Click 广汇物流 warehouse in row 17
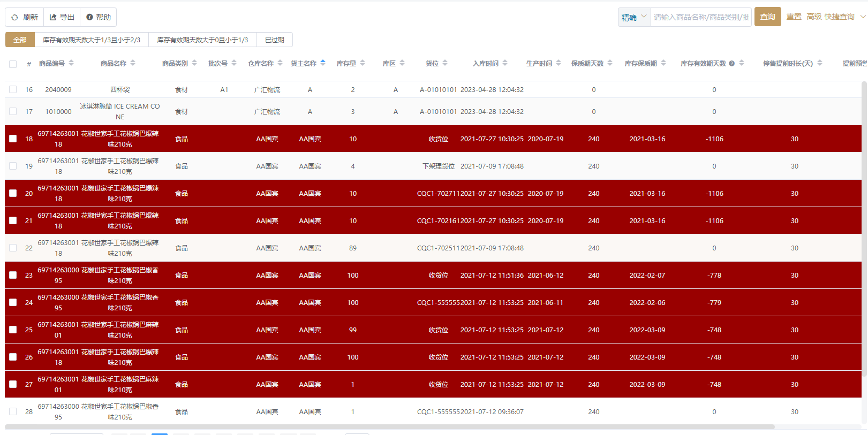This screenshot has width=868, height=435. tap(267, 111)
